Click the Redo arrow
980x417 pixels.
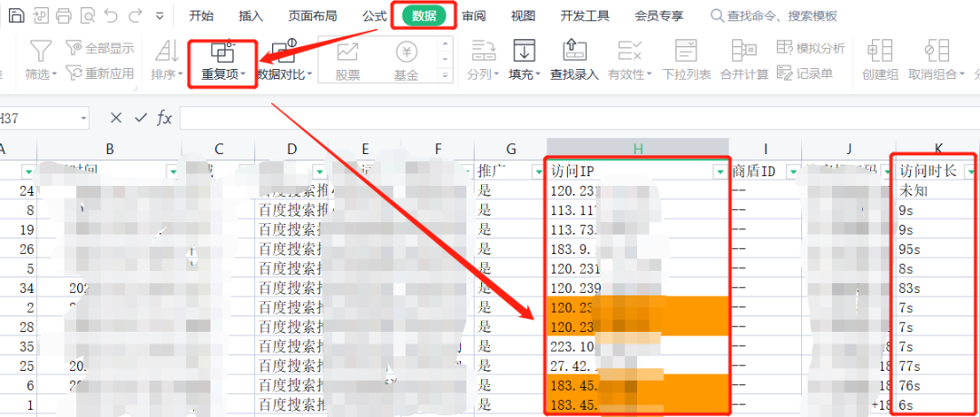(x=134, y=15)
